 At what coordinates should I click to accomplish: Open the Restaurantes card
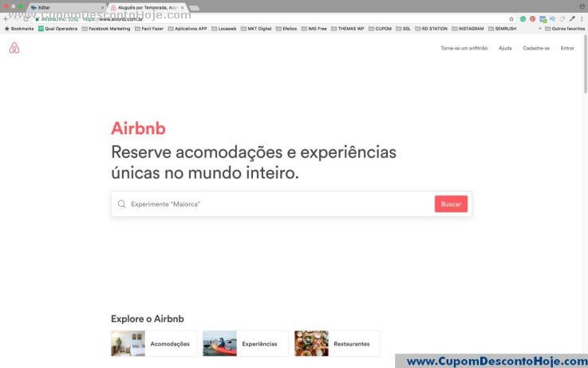tap(337, 343)
